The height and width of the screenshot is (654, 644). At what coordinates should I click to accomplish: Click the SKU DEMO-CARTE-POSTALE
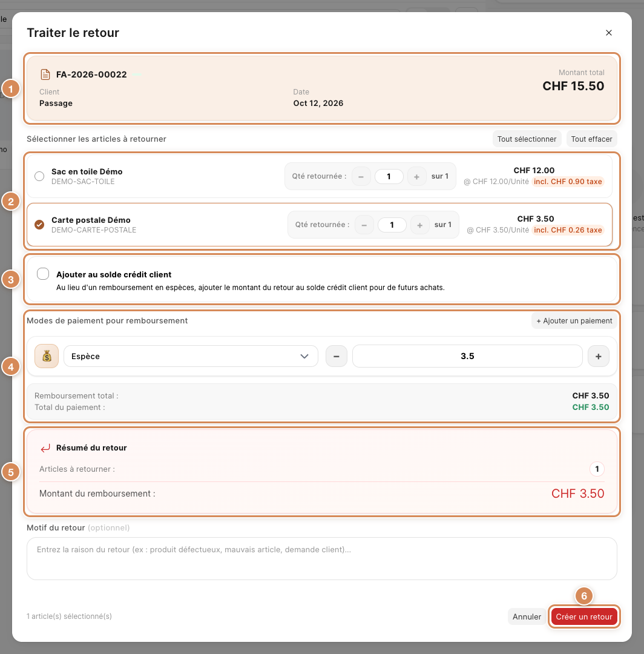94,230
